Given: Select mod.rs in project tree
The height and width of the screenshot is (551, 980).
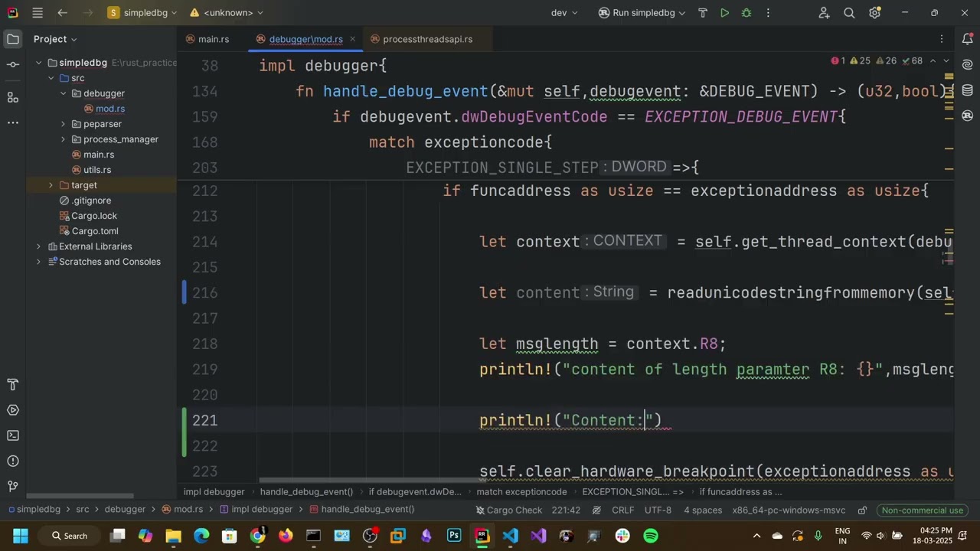Looking at the screenshot, I should click(110, 109).
